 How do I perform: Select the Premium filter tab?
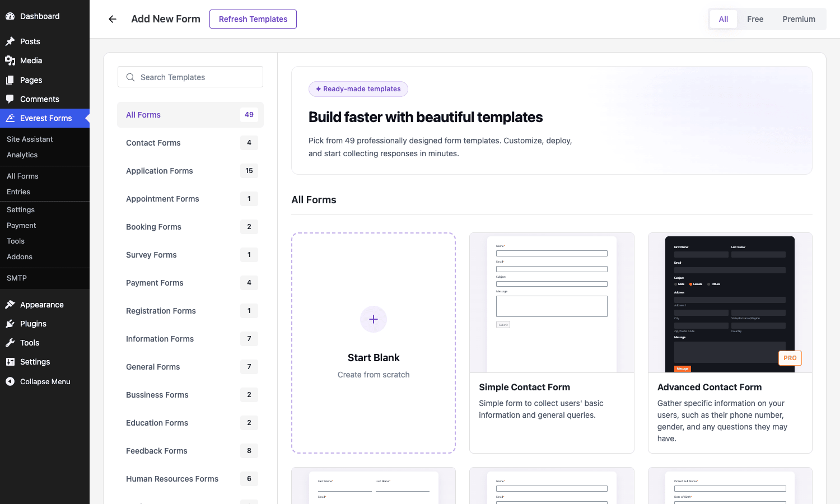799,19
